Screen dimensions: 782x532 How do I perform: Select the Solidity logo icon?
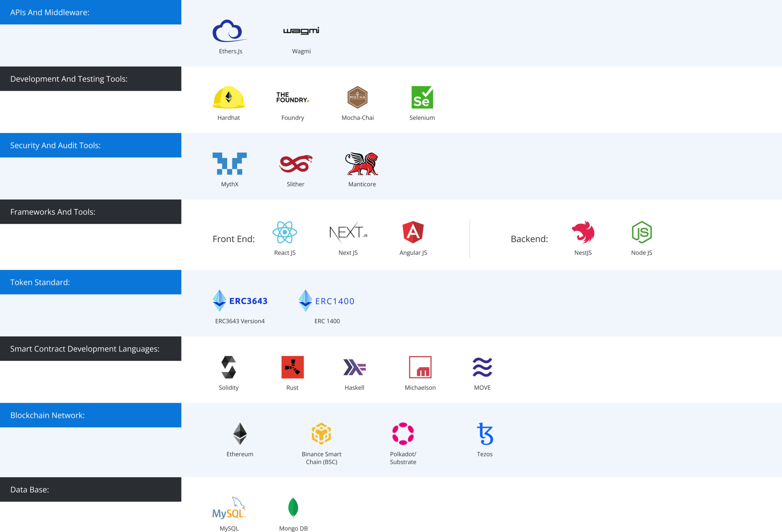[x=229, y=367]
